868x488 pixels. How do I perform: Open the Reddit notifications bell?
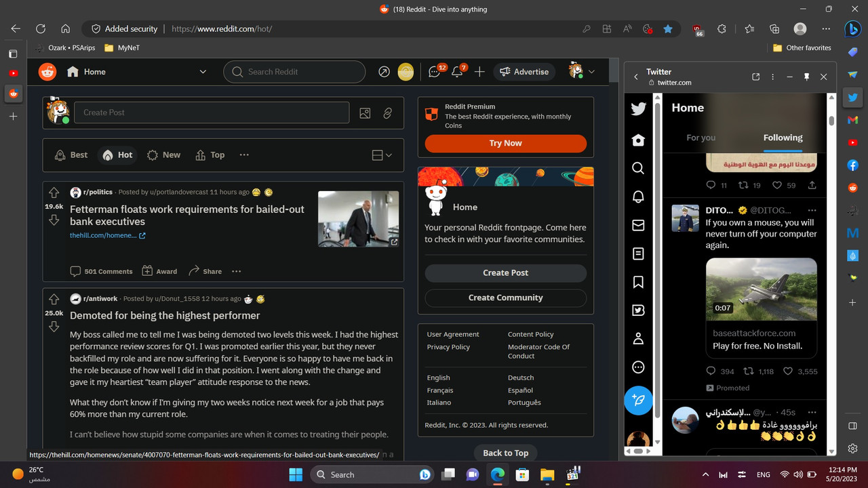tap(458, 71)
